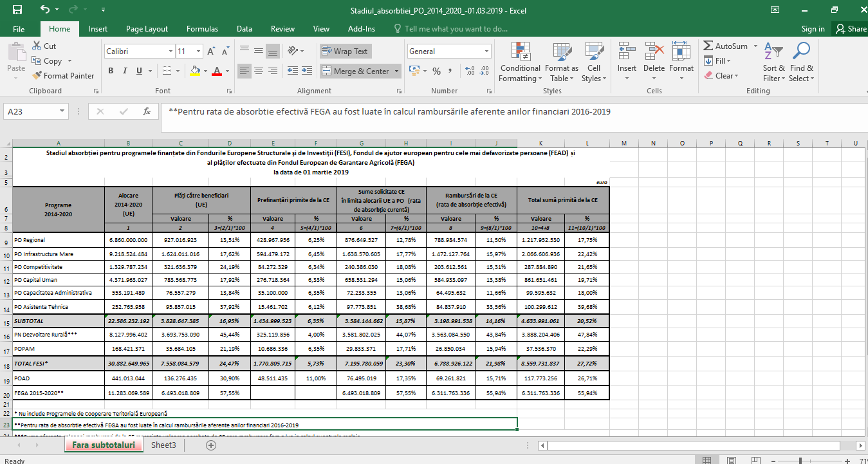Screen dimensions: 868x464
Task: Open the File menu tab
Action: click(x=19, y=29)
